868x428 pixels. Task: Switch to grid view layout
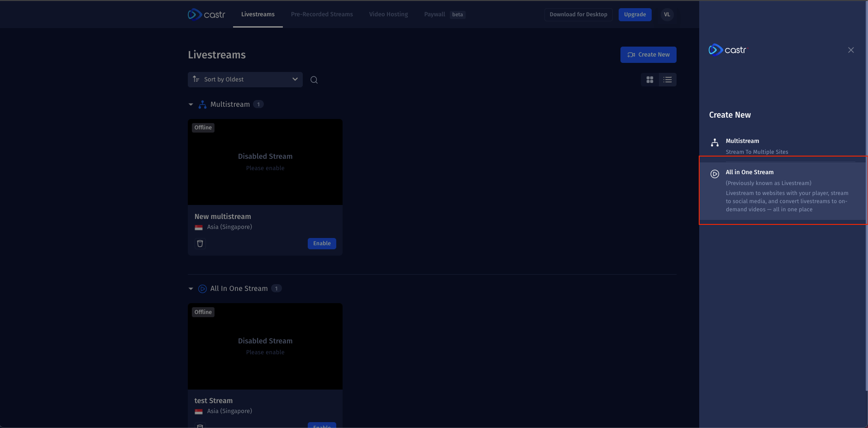(x=650, y=80)
